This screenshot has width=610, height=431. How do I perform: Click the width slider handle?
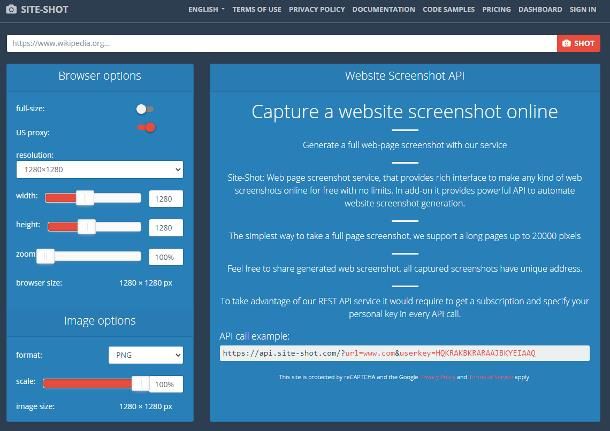pos(85,198)
